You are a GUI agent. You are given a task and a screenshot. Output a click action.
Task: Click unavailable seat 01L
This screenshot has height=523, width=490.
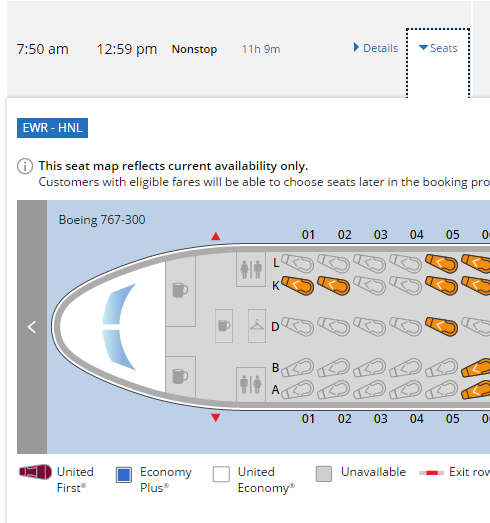(x=298, y=264)
